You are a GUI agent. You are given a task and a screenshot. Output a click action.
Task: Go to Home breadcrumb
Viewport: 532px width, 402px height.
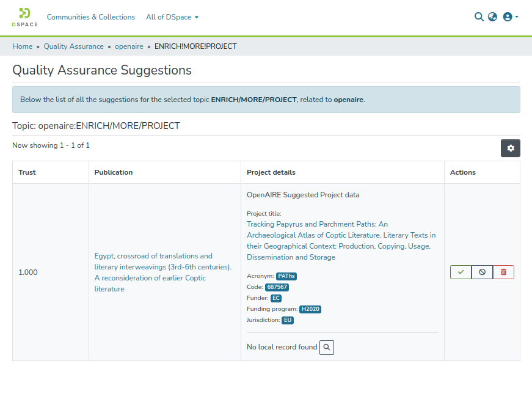point(23,46)
